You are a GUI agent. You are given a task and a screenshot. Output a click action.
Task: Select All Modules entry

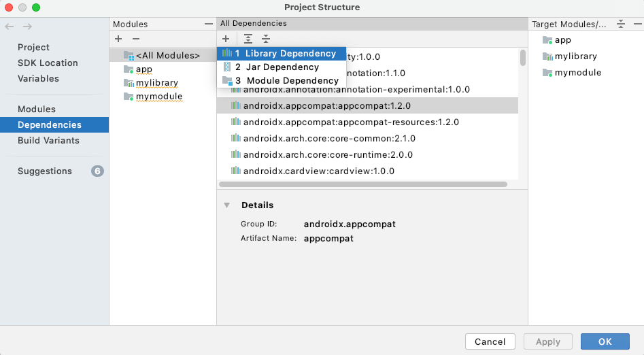pos(167,56)
